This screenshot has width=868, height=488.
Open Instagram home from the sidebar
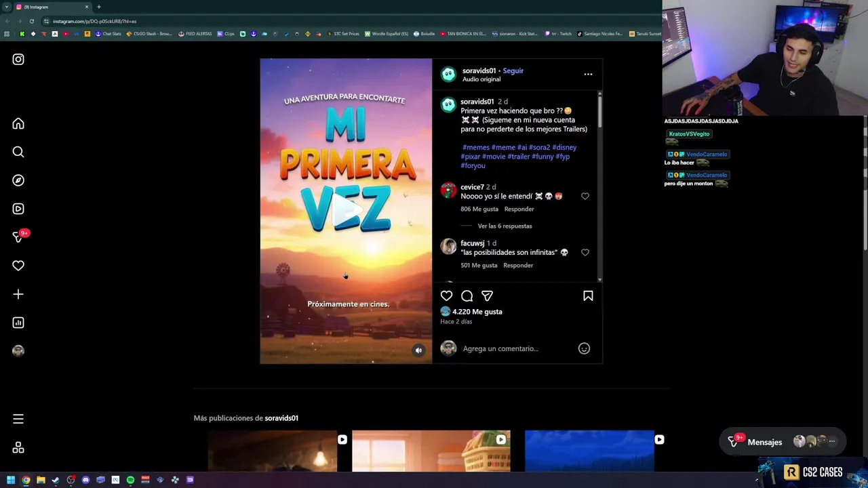18,123
